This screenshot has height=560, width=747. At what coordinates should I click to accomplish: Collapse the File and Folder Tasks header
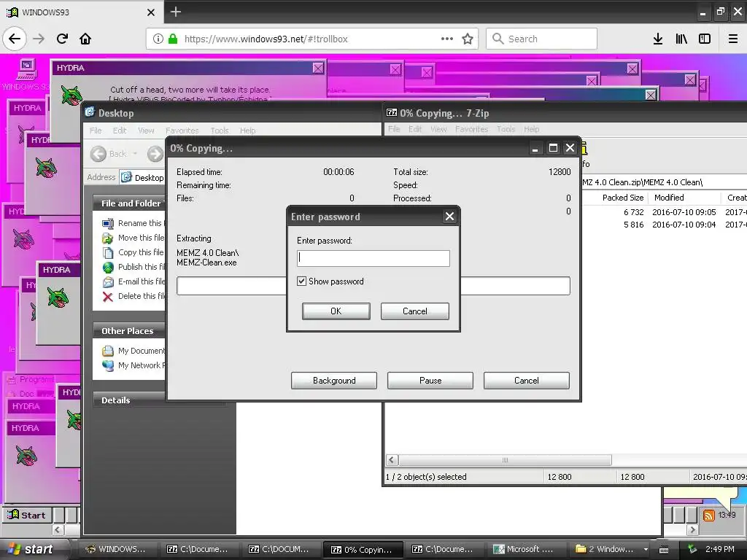pos(130,203)
